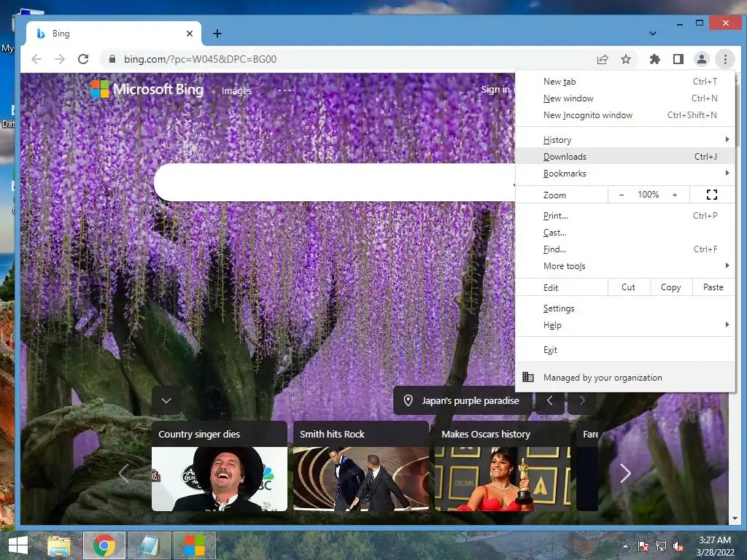This screenshot has height=560, width=747.
Task: Open the taskbar clock showing 3:27 AM
Action: 715,546
